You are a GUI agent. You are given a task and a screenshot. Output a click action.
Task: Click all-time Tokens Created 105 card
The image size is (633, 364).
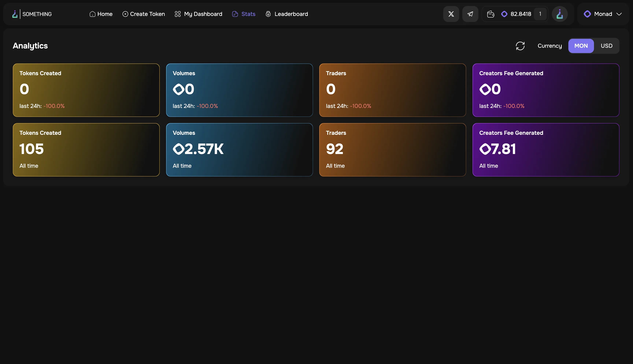click(86, 150)
